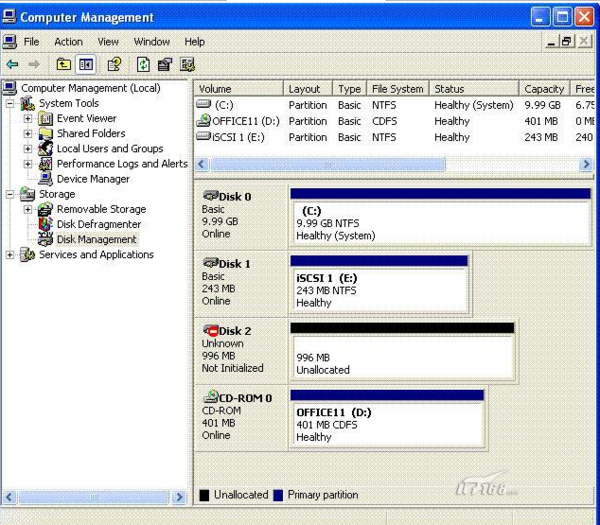Click the Back arrow toolbar icon

(12, 65)
